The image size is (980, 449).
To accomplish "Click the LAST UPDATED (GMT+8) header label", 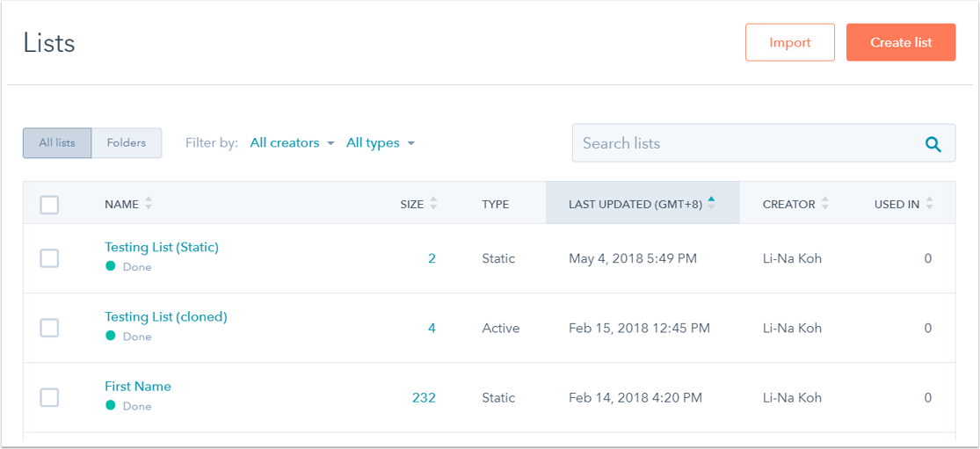I will (x=635, y=204).
